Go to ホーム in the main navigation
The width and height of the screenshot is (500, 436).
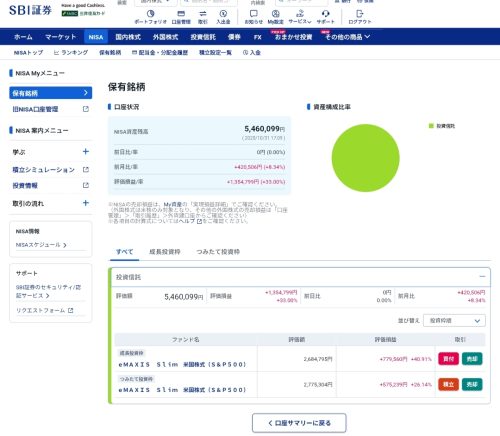click(23, 37)
